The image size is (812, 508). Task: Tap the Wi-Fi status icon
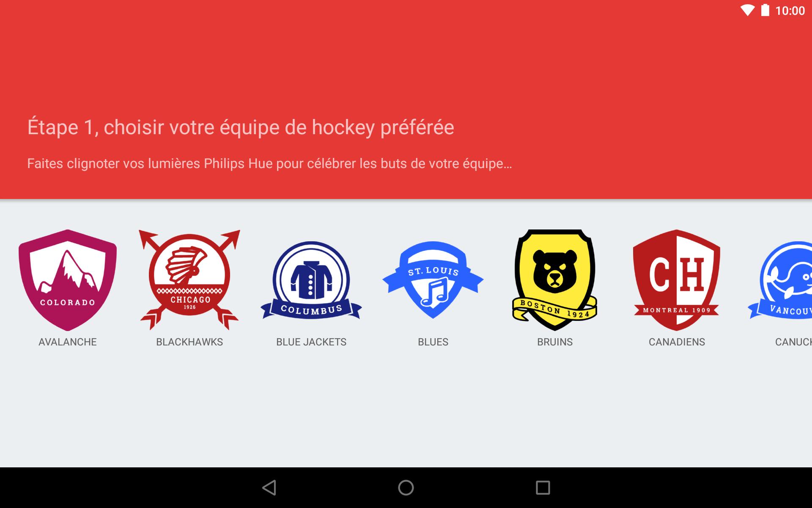pyautogui.click(x=748, y=11)
